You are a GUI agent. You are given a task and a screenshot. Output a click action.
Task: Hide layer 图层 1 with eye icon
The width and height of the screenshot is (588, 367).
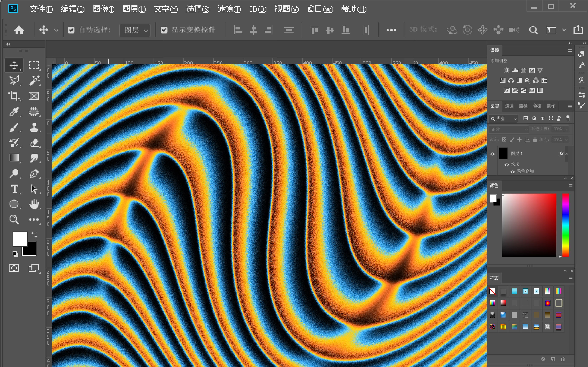[492, 154]
